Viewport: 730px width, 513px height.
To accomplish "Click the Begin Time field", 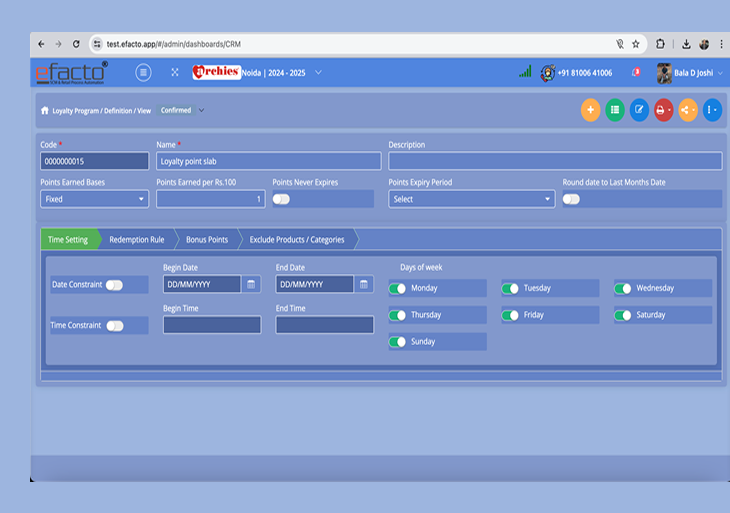I will pyautogui.click(x=212, y=325).
